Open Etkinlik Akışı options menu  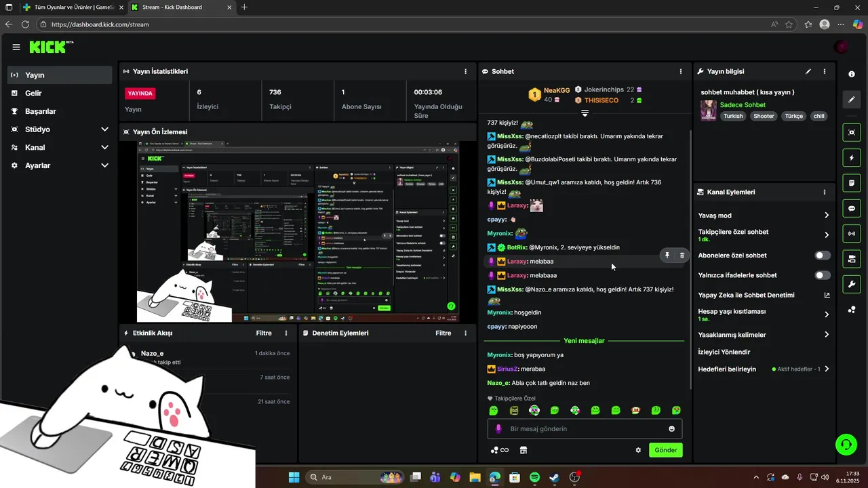click(x=286, y=333)
